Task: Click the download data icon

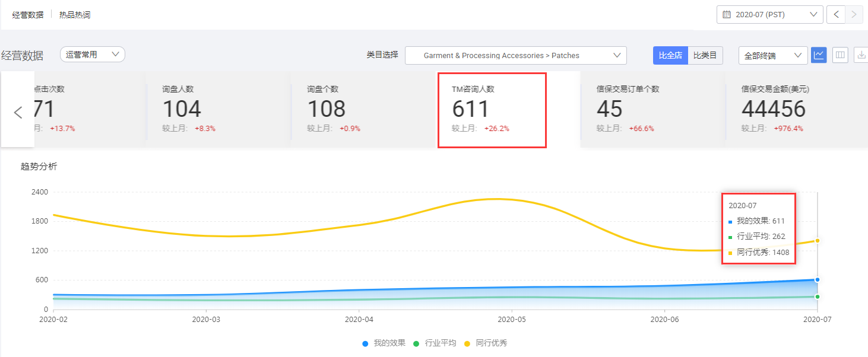Action: point(861,55)
